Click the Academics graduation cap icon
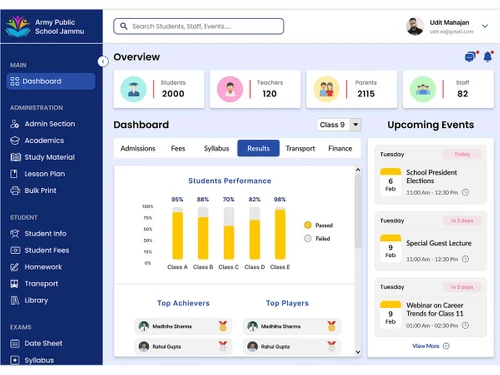This screenshot has width=500, height=375. tap(15, 140)
